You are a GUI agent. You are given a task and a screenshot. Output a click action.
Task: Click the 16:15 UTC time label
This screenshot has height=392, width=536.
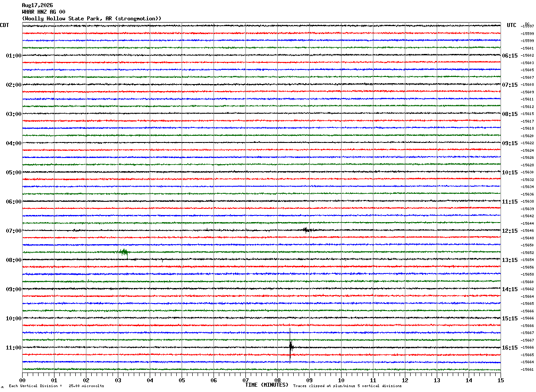tap(509, 348)
